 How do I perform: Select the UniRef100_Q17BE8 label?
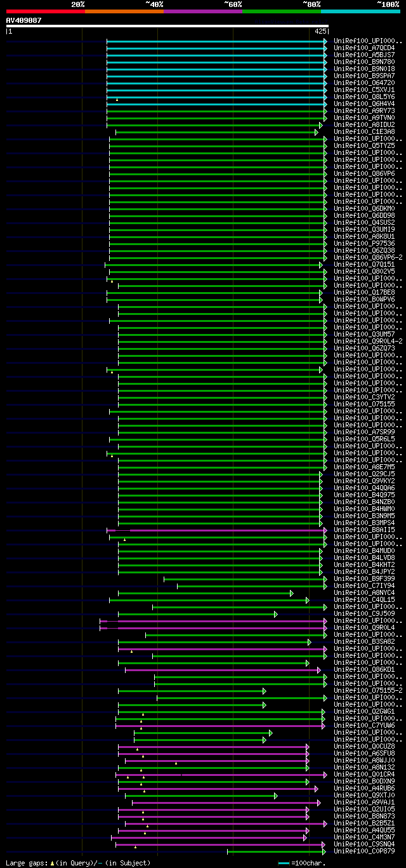(x=364, y=292)
